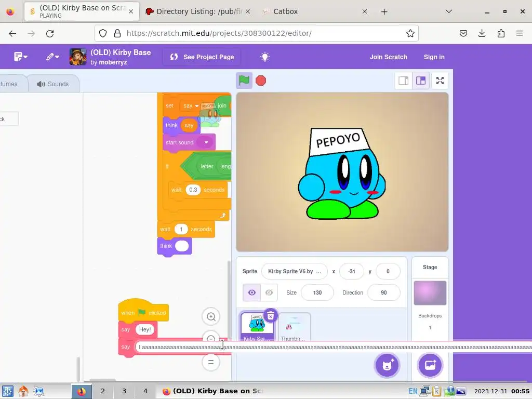Click the EN keyboard layout indicator
Image resolution: width=532 pixels, height=399 pixels.
click(x=413, y=391)
